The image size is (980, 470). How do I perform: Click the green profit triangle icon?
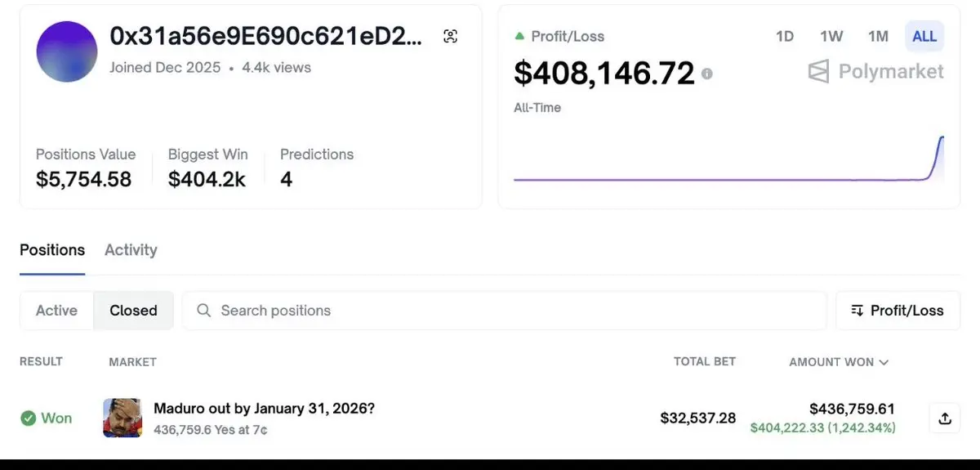tap(519, 36)
